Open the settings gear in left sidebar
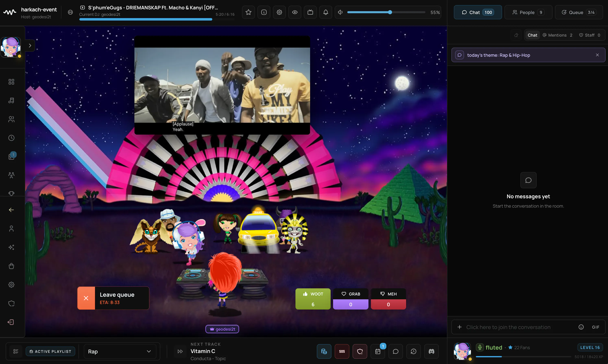Viewport: 608px width, 364px height. 11,285
